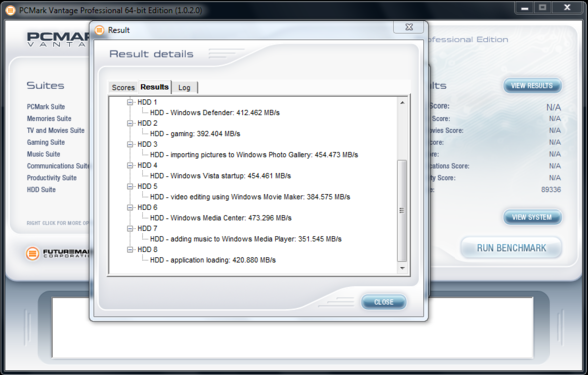The height and width of the screenshot is (375, 588).
Task: Select Memories Suite in Suites list
Action: 49,118
